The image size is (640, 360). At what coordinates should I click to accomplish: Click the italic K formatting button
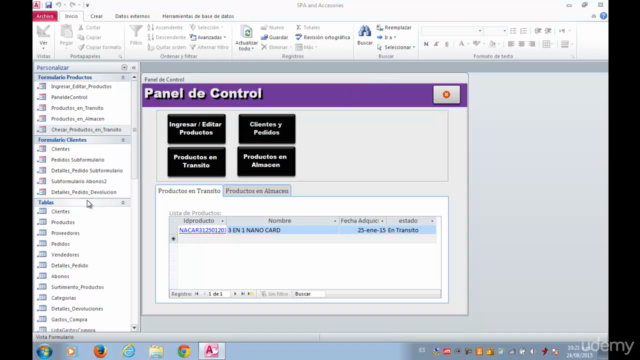tap(436, 44)
